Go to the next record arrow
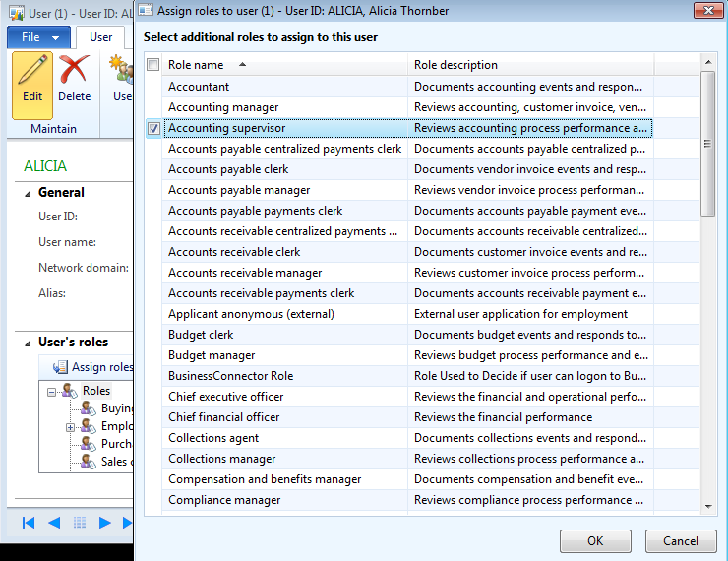This screenshot has height=561, width=728. click(105, 523)
